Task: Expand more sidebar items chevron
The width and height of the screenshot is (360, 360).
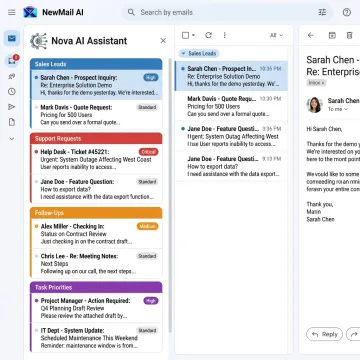Action: point(12,139)
